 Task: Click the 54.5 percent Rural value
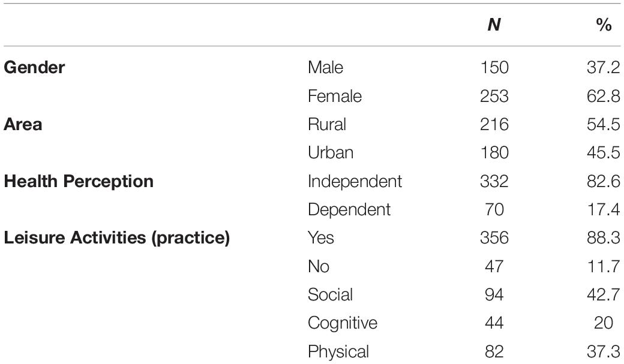[604, 124]
